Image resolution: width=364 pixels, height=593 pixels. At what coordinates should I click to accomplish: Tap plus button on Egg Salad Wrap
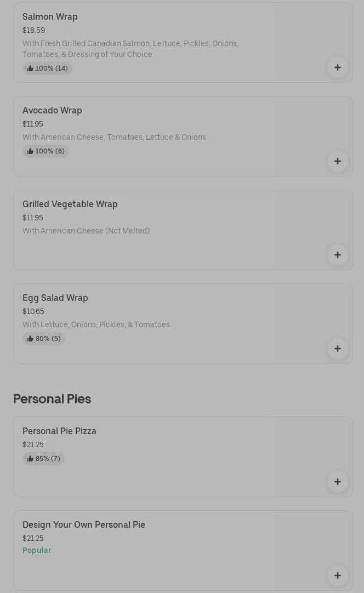point(338,349)
